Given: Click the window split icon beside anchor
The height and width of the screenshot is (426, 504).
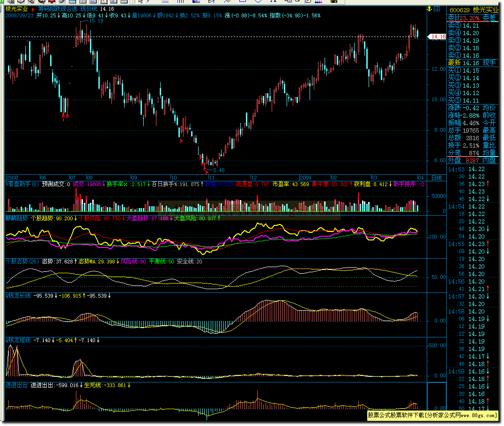Looking at the screenshot, I should point(437,9).
